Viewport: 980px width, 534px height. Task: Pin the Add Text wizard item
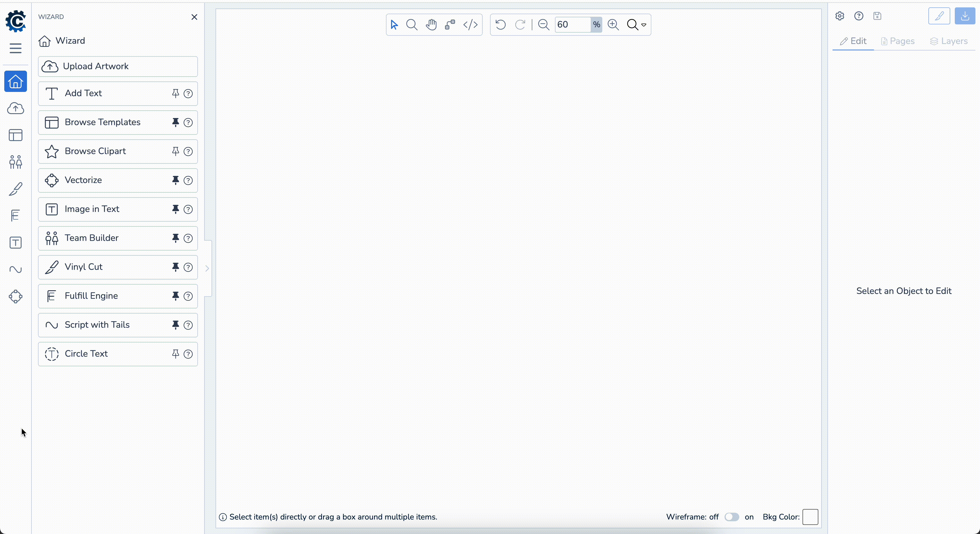pos(175,93)
